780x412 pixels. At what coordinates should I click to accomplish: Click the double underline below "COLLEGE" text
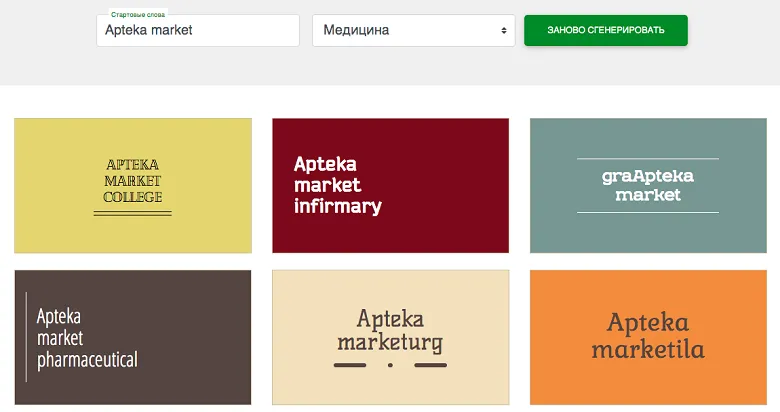pos(133,212)
